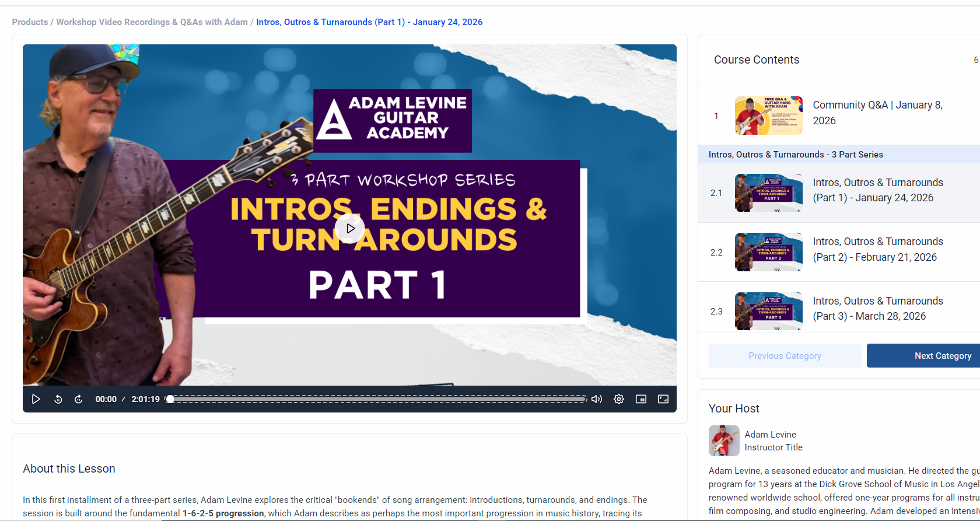Rewind the video using the skip-back icon
The height and width of the screenshot is (521, 980).
pos(58,399)
